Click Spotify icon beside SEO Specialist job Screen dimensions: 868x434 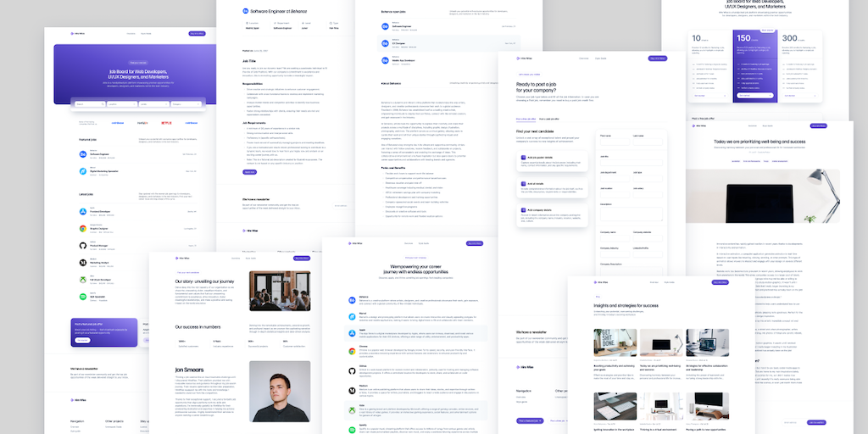point(82,297)
